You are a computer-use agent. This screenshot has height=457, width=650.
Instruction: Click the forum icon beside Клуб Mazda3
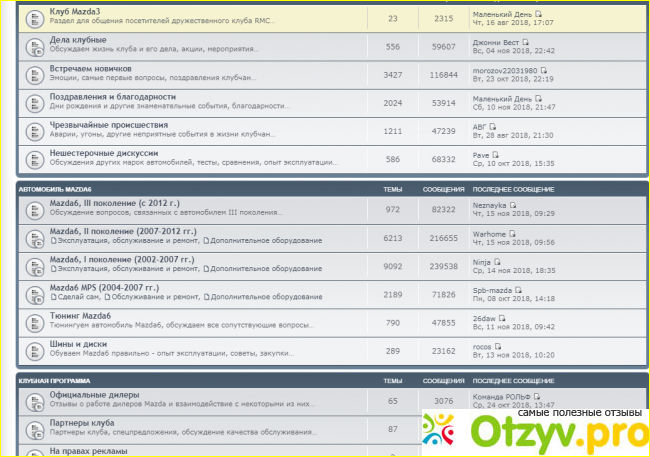(x=33, y=18)
